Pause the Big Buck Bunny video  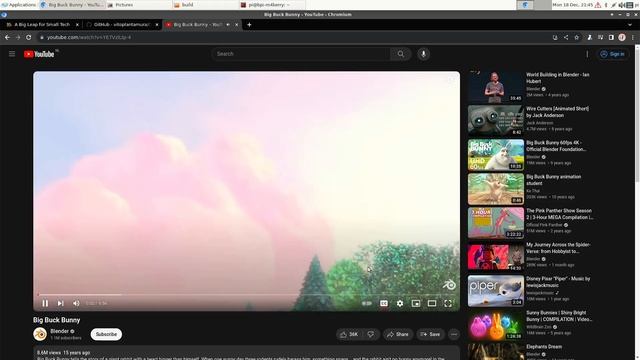click(x=45, y=303)
